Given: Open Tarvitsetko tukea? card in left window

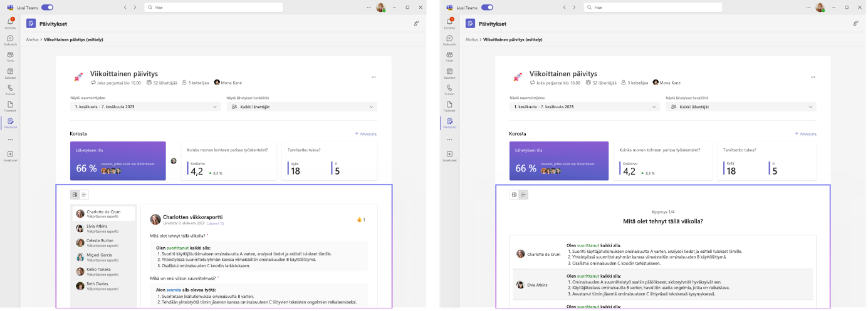Looking at the screenshot, I should (330, 161).
